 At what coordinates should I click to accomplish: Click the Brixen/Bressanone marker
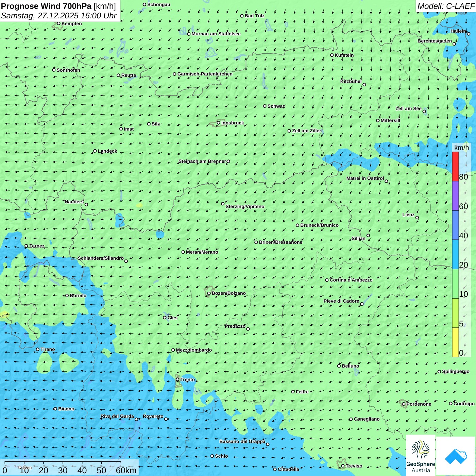coord(256,242)
